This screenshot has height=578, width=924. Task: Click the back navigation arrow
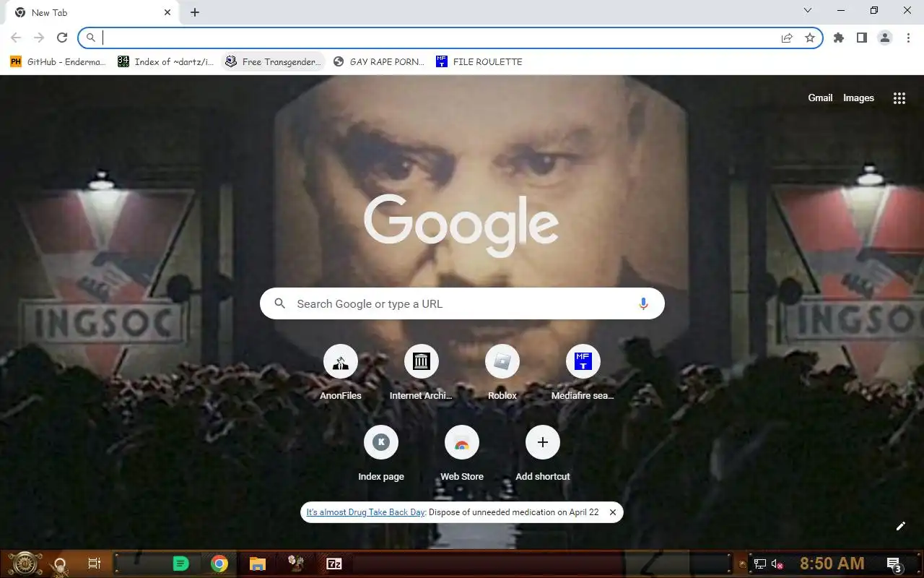(x=16, y=38)
